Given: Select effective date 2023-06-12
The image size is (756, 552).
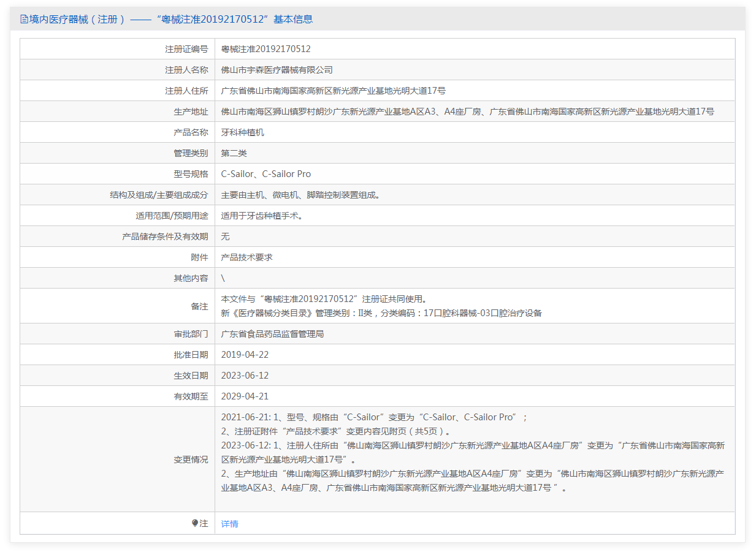Looking at the screenshot, I should click(x=245, y=376).
